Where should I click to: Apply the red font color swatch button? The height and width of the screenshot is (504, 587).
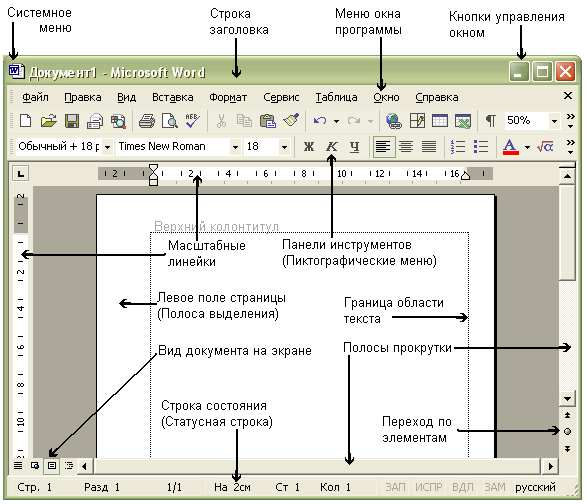pos(511,146)
